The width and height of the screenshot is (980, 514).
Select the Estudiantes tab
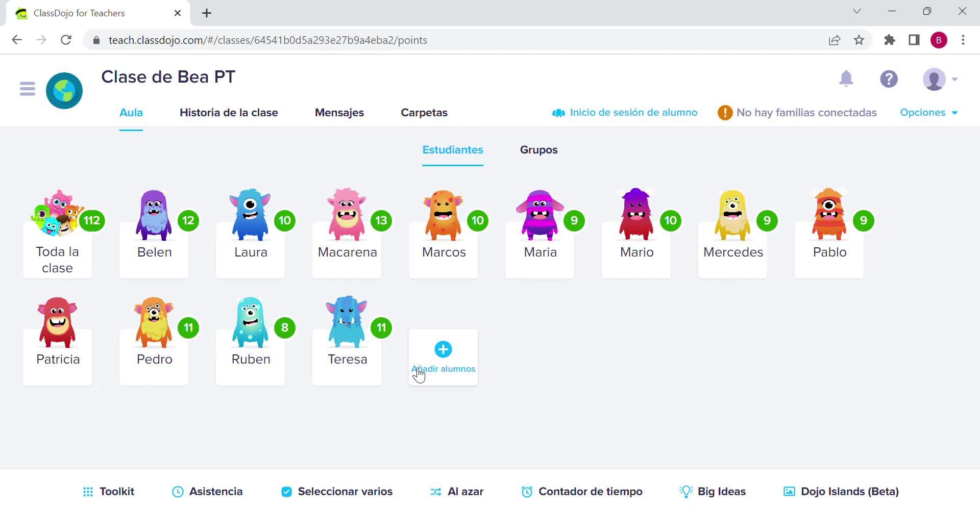tap(453, 150)
